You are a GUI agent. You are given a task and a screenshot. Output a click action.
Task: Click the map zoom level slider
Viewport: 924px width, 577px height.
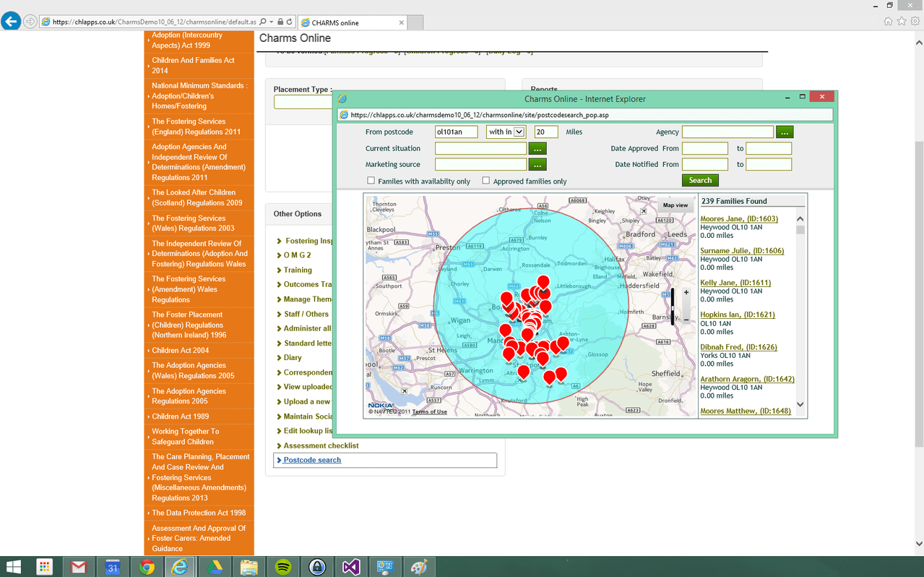(673, 306)
